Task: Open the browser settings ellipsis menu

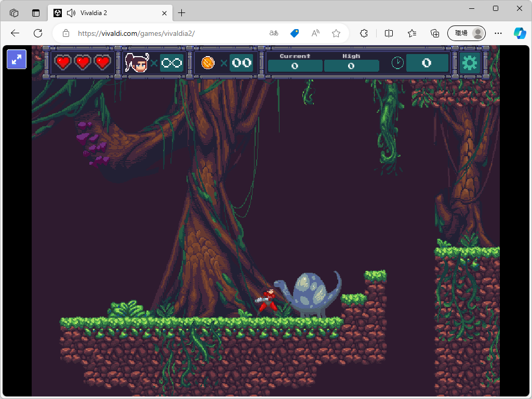Action: (x=498, y=33)
